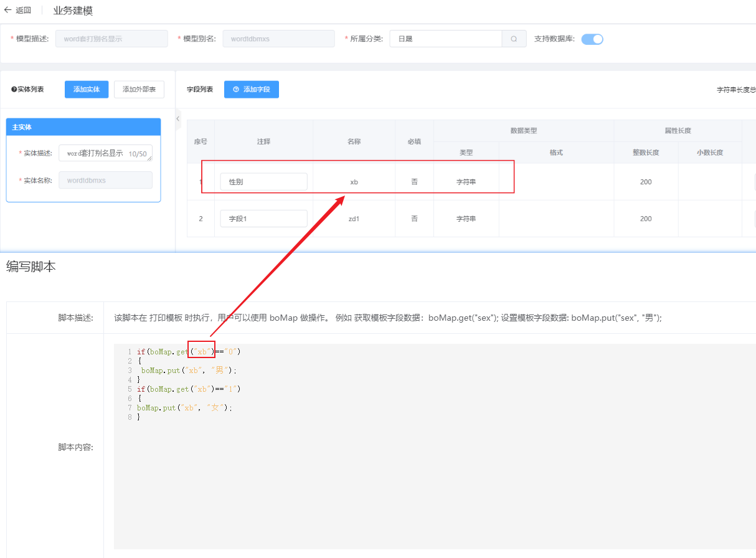Screen dimensions: 756x558
Task: Collapse the entity list side panel
Action: pyautogui.click(x=178, y=118)
